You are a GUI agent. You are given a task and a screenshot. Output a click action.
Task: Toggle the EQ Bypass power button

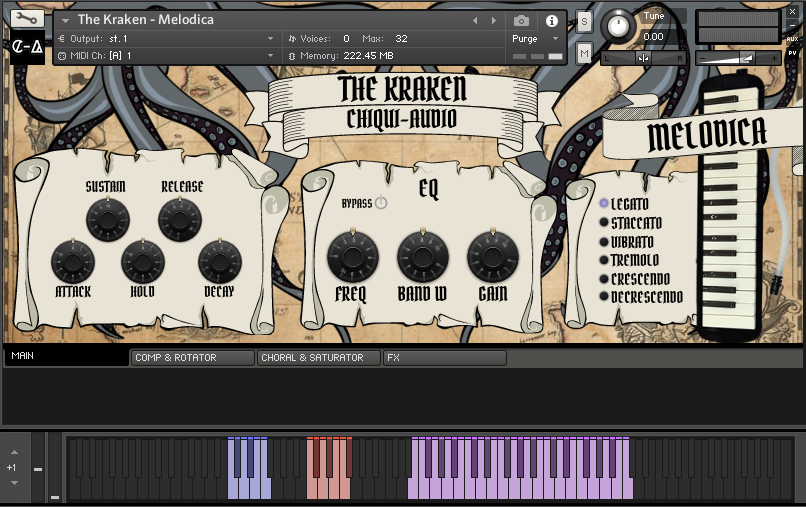[381, 203]
